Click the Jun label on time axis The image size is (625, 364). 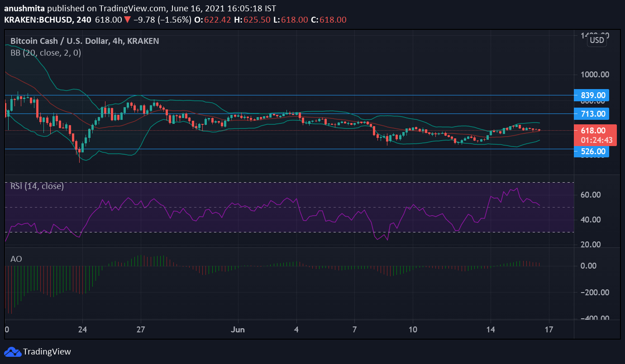coord(238,330)
